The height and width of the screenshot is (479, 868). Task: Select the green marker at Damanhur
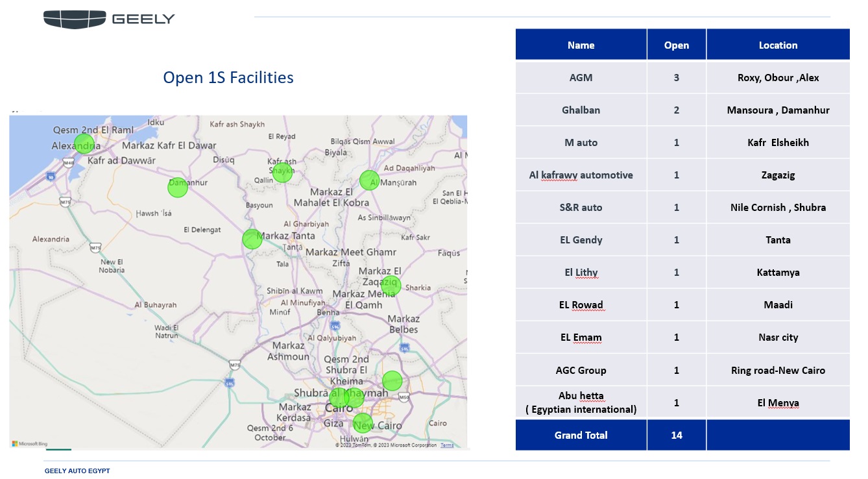tap(178, 188)
